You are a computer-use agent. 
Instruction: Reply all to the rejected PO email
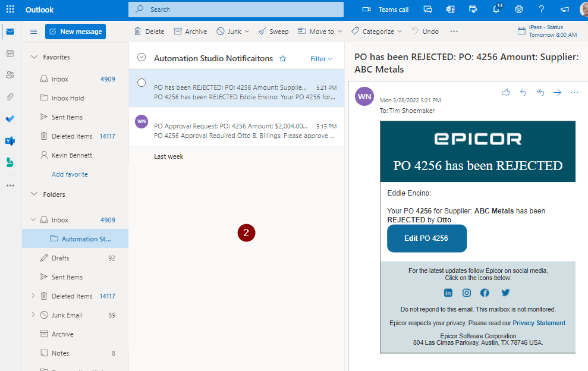point(540,92)
